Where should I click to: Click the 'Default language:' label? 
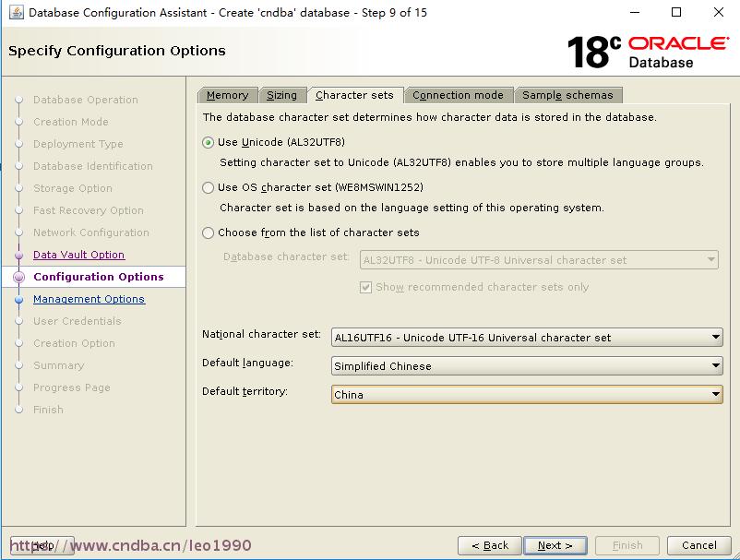coord(247,363)
